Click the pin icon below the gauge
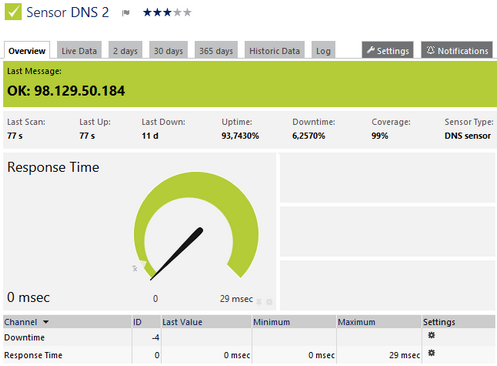Image resolution: width=497 pixels, height=366 pixels. tap(259, 302)
